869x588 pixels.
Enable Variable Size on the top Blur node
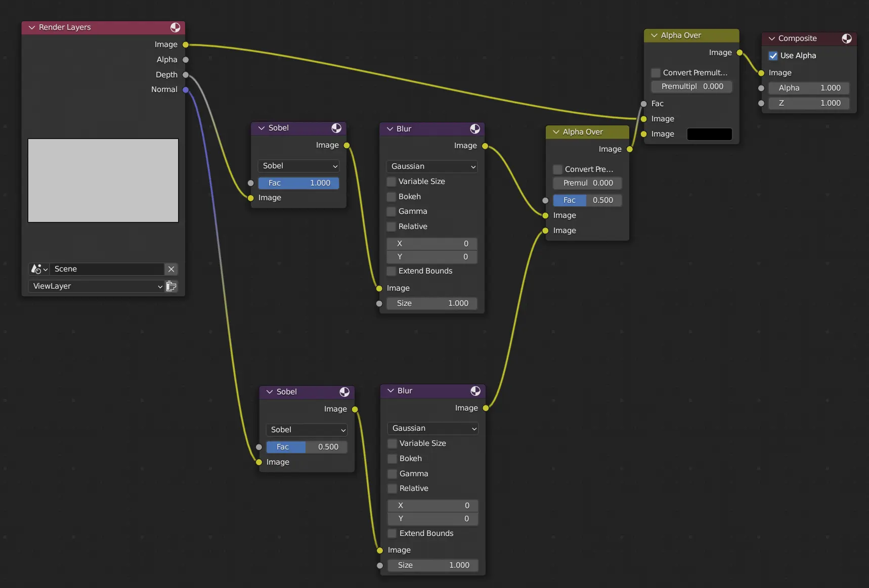pos(391,182)
